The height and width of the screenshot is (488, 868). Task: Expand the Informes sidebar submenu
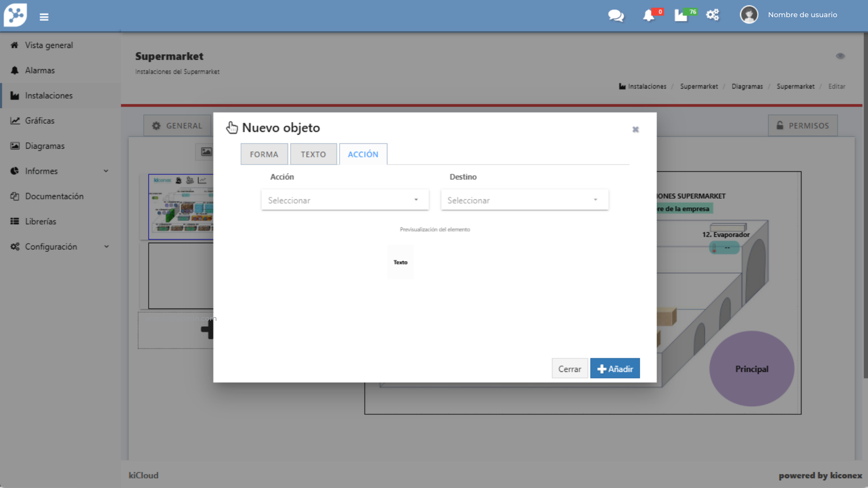pos(105,171)
